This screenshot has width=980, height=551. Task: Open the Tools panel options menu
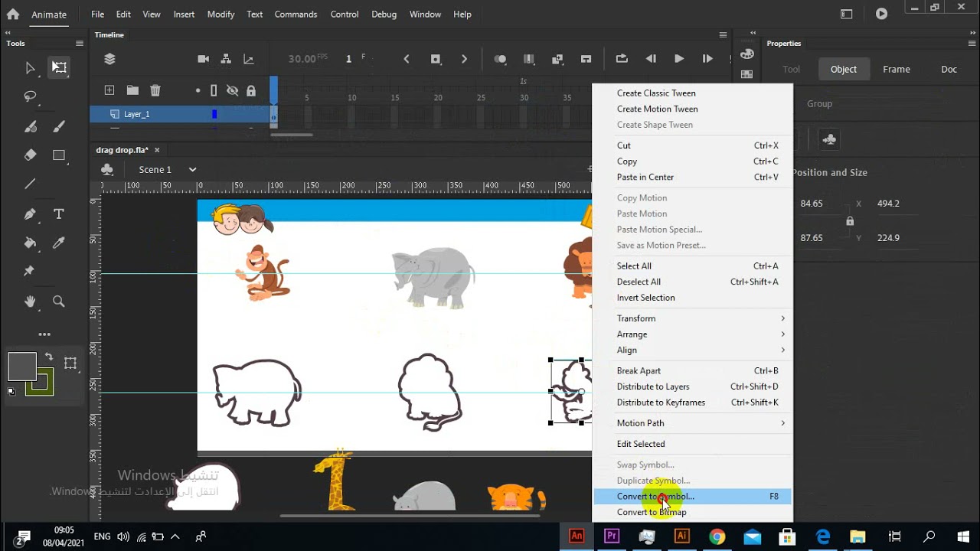[x=80, y=44]
